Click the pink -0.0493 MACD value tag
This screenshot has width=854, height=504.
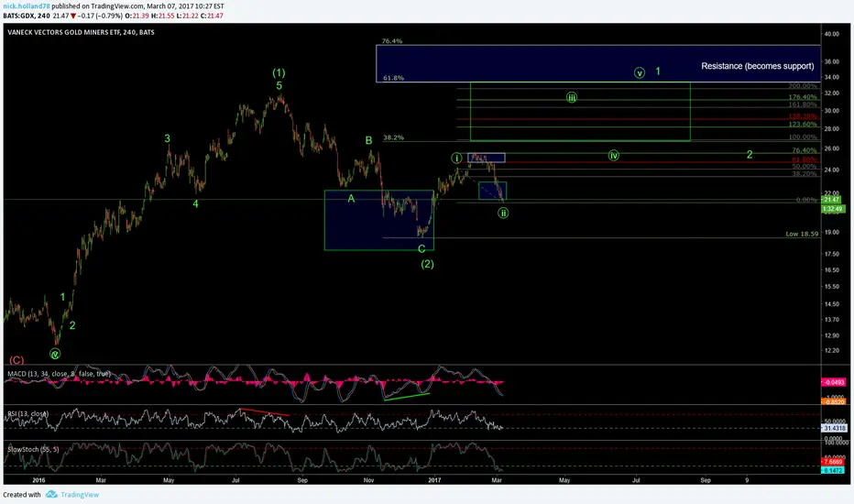tap(834, 382)
